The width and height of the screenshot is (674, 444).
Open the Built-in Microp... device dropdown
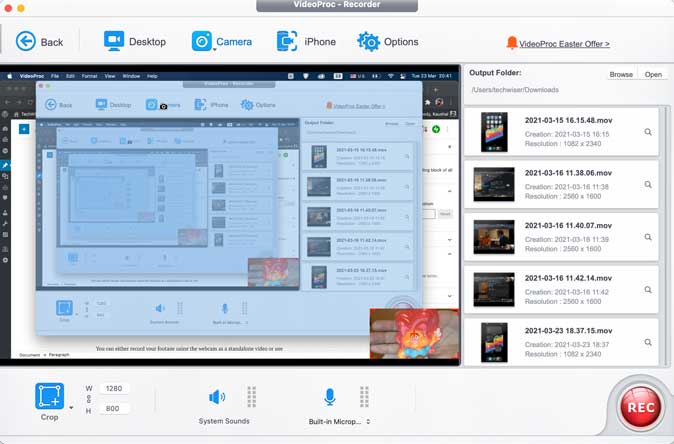[339, 422]
